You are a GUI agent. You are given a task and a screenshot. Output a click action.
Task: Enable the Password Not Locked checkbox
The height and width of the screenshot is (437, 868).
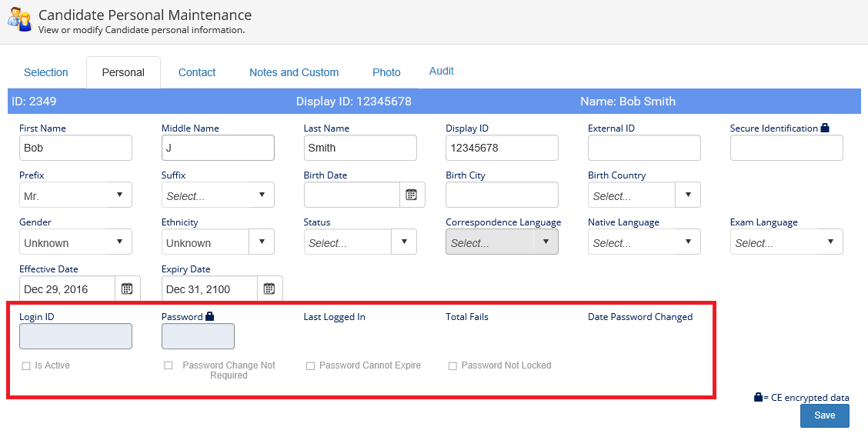453,366
